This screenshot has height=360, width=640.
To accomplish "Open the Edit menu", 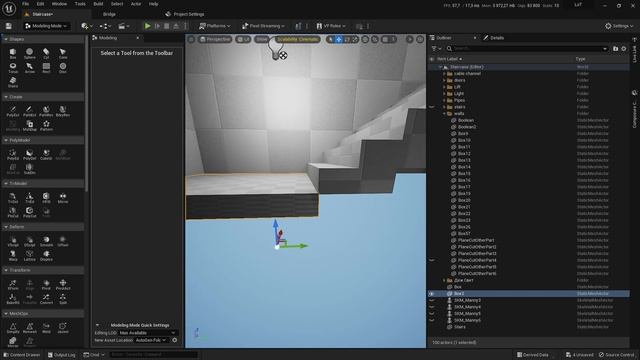I will pos(40,4).
